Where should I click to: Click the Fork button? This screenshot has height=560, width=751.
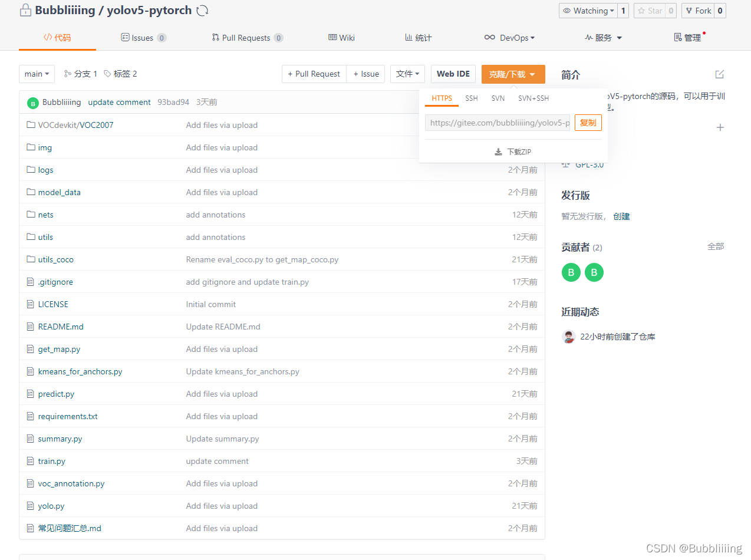point(698,11)
